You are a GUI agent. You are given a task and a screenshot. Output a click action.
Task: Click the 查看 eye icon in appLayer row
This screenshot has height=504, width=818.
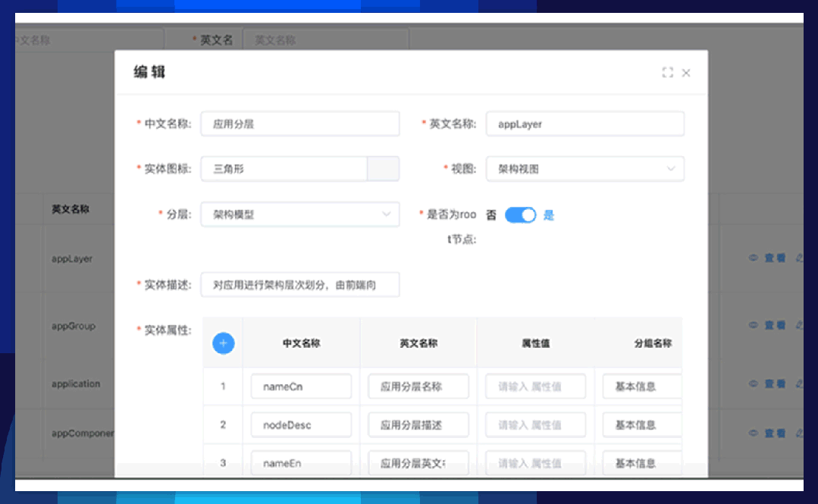click(754, 258)
